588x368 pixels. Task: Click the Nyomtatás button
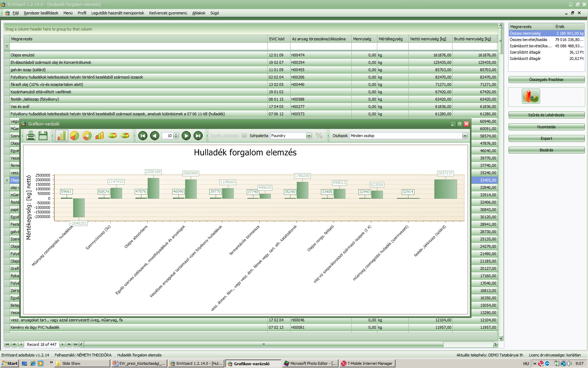tap(546, 127)
